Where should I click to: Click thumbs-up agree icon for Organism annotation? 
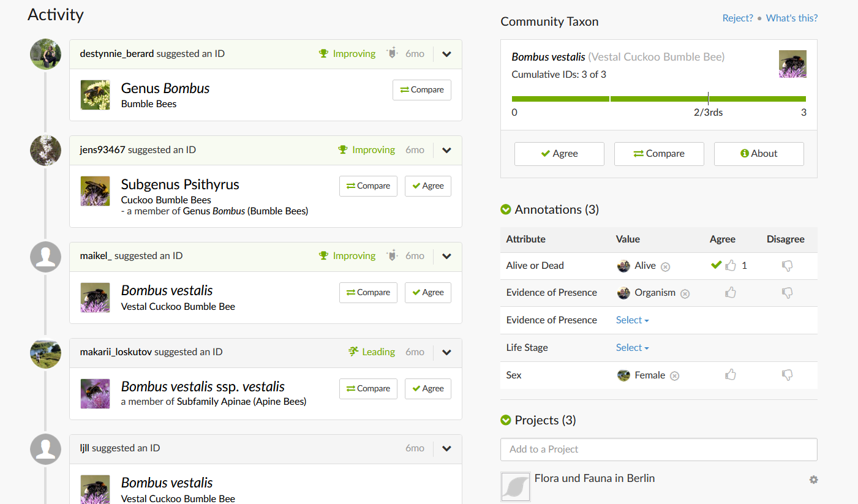[730, 293]
